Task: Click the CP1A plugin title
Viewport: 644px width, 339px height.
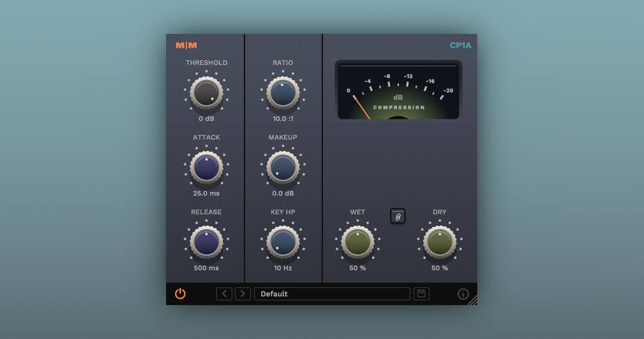Action: point(460,45)
